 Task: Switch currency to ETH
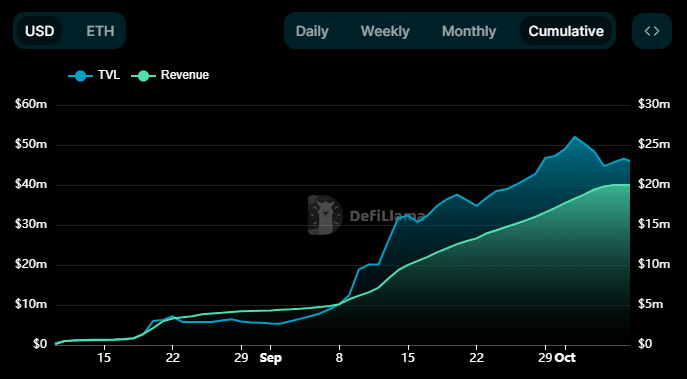pos(100,31)
